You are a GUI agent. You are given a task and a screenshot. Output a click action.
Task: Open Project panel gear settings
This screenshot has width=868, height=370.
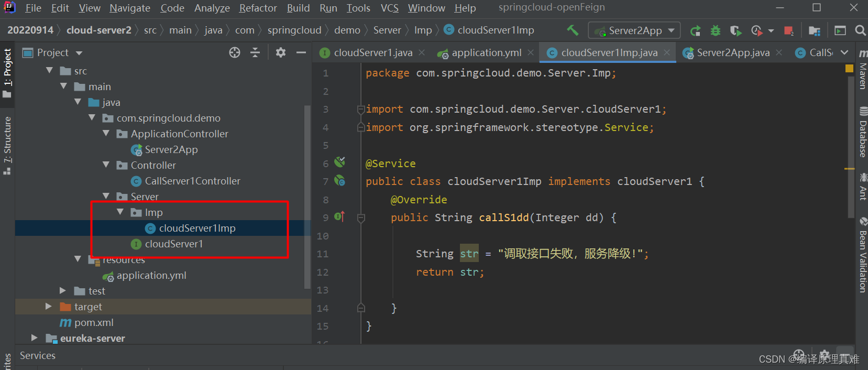click(281, 52)
